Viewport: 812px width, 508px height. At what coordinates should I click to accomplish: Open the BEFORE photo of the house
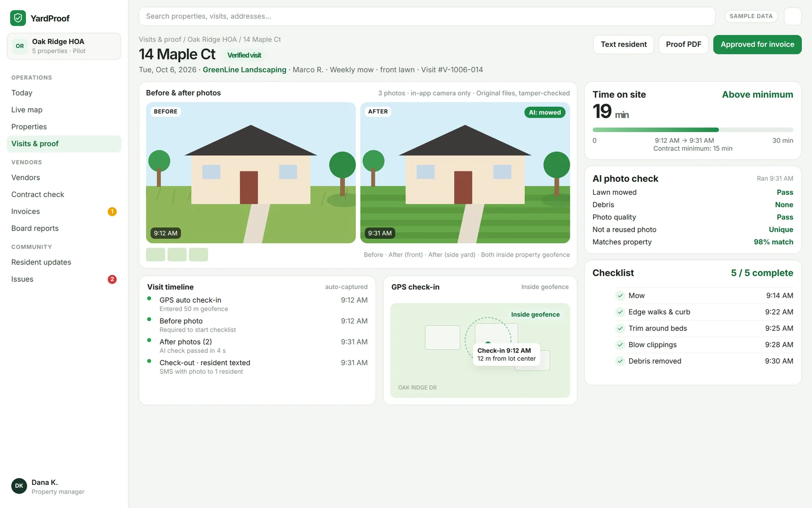pos(251,173)
